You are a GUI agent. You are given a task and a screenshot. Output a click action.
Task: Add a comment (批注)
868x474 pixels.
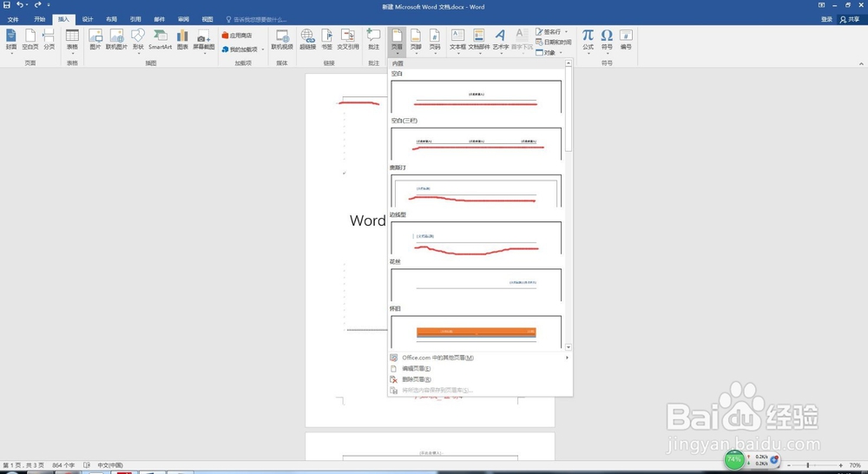[373, 40]
